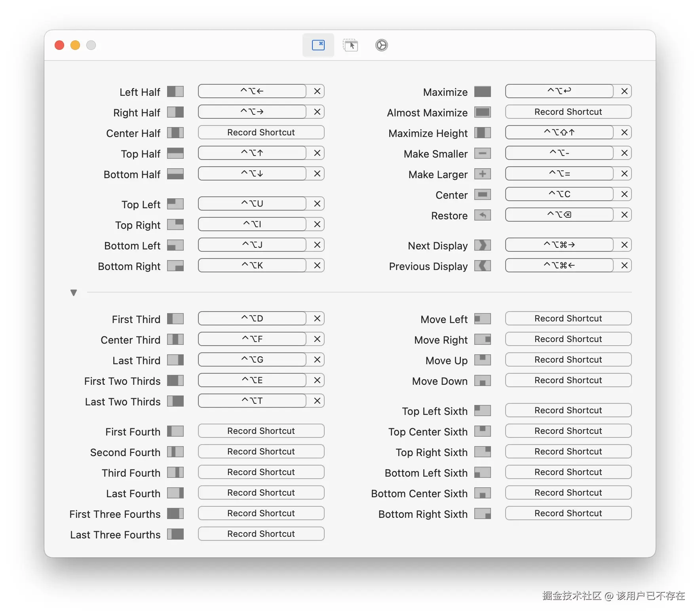Click the Last Two Thirds layout icon
Screen dimensions: 700x616
(x=175, y=401)
